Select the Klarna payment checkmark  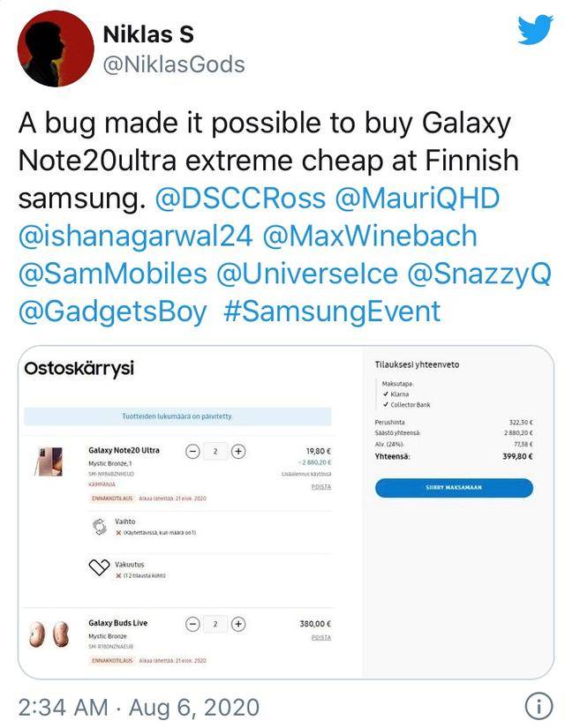coord(386,394)
